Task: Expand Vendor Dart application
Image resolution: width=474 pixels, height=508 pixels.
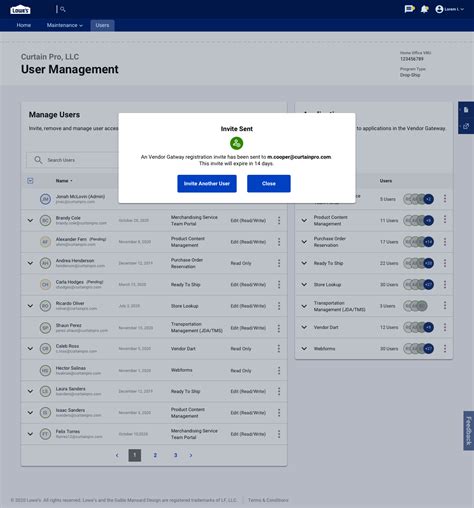Action: point(304,327)
